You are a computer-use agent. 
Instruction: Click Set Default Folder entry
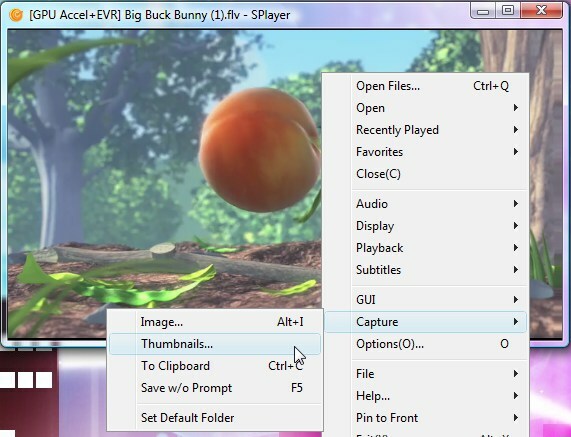pyautogui.click(x=215, y=418)
